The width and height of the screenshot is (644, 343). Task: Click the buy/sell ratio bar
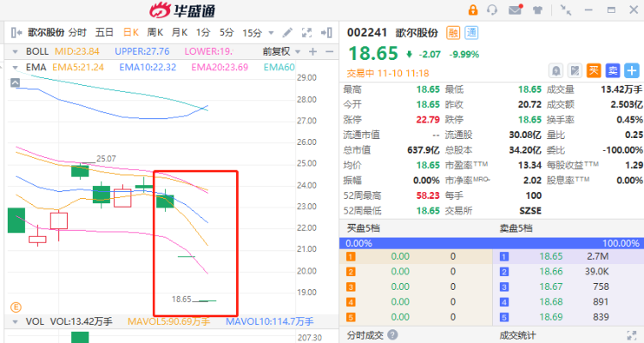[x=492, y=244]
